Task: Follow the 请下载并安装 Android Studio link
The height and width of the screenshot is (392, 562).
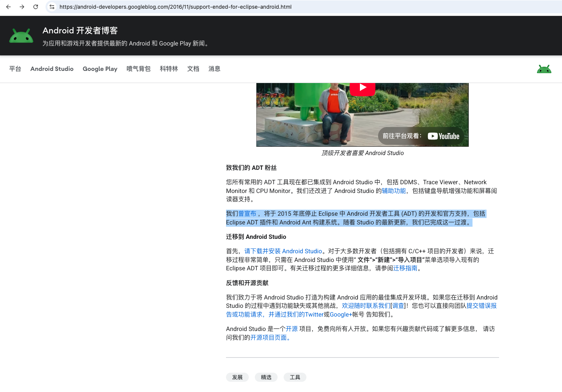Action: click(283, 251)
